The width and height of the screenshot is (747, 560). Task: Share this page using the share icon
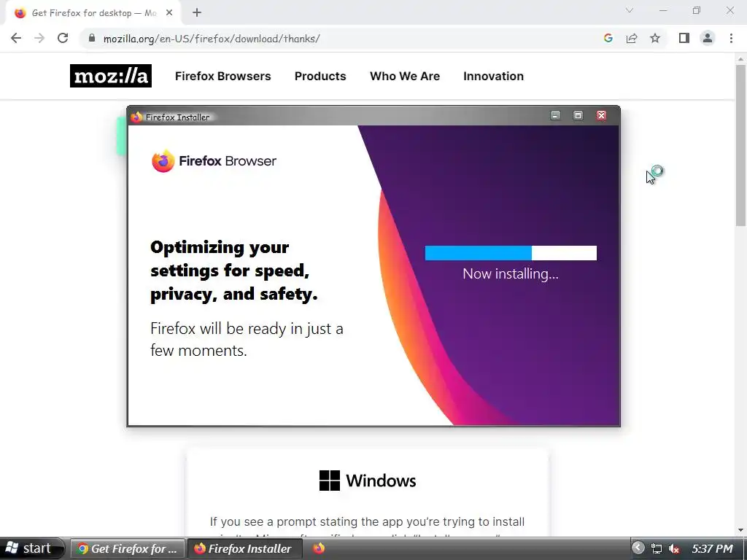click(632, 38)
